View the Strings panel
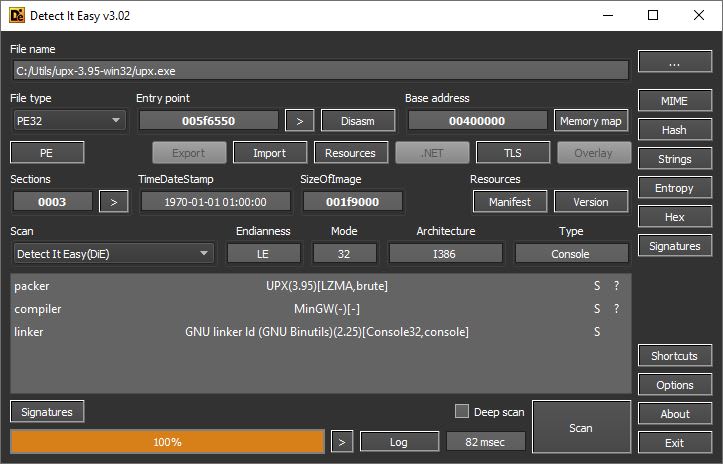 [675, 159]
